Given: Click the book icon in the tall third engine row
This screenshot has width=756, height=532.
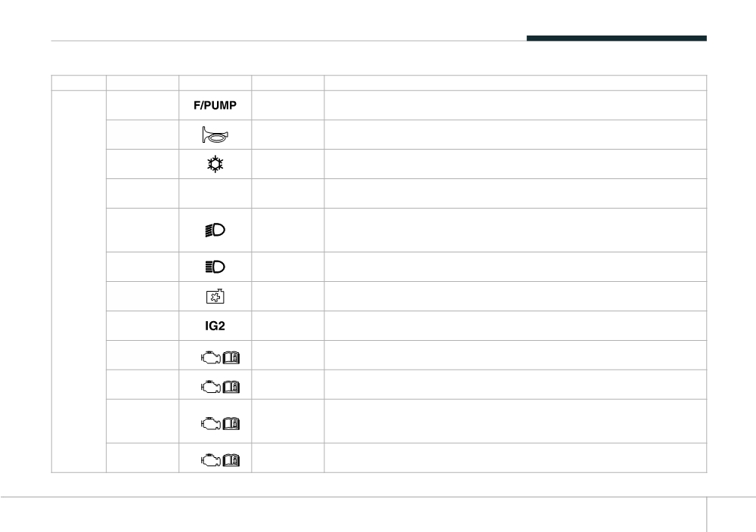Looking at the screenshot, I should (231, 424).
